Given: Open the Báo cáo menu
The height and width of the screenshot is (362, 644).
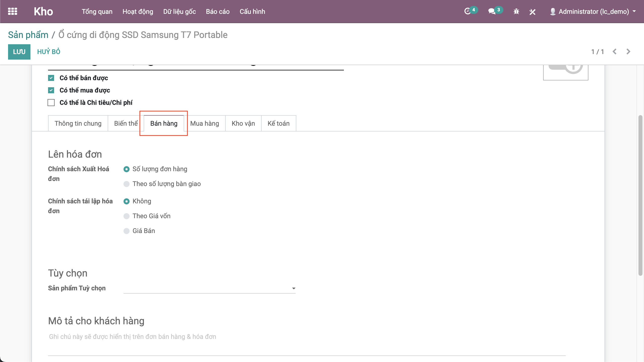Looking at the screenshot, I should [218, 12].
